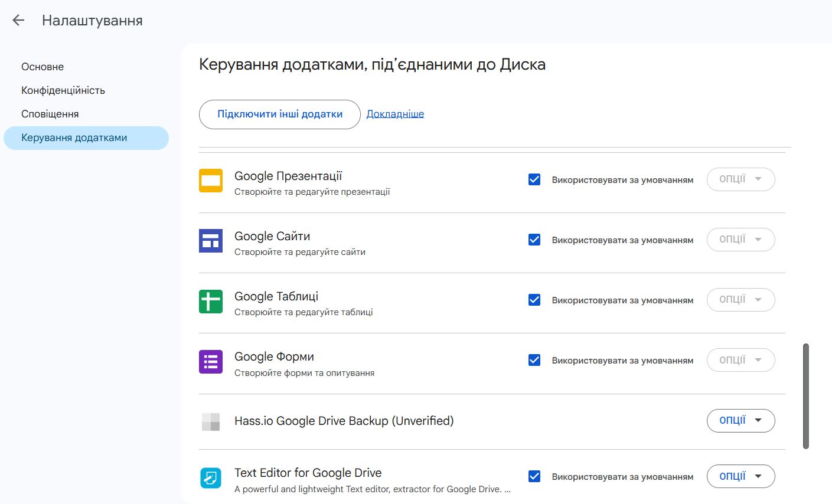832x504 pixels.
Task: Click the apps list vertical scrollbar
Action: [x=806, y=395]
